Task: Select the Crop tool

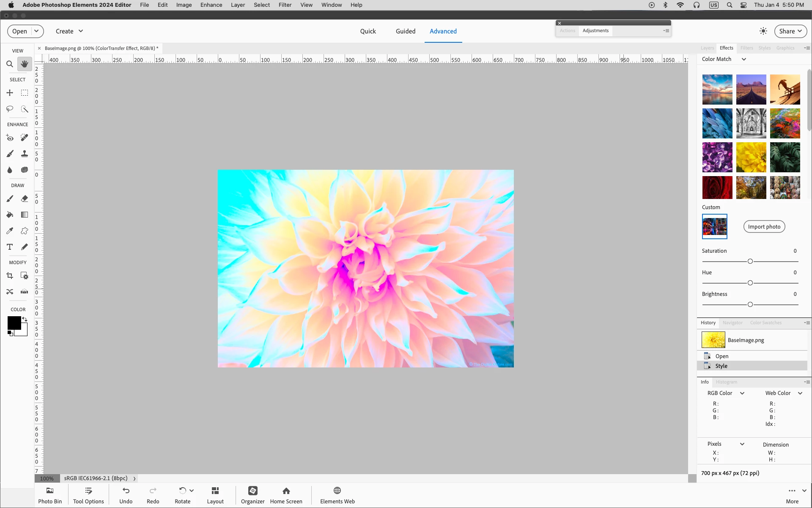Action: pyautogui.click(x=10, y=276)
